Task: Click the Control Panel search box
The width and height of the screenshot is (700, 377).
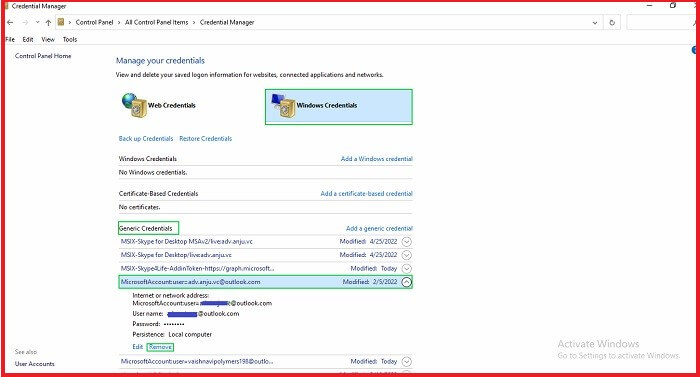Action: pyautogui.click(x=661, y=22)
